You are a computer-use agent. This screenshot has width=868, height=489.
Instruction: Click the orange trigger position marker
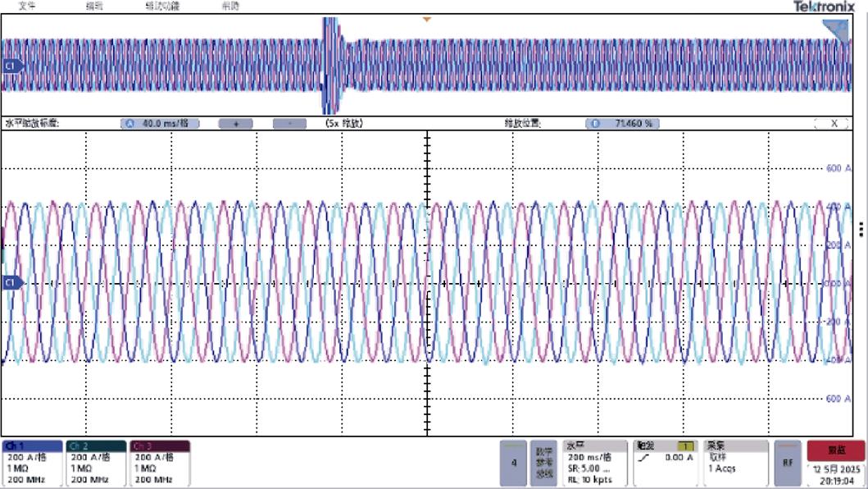425,19
